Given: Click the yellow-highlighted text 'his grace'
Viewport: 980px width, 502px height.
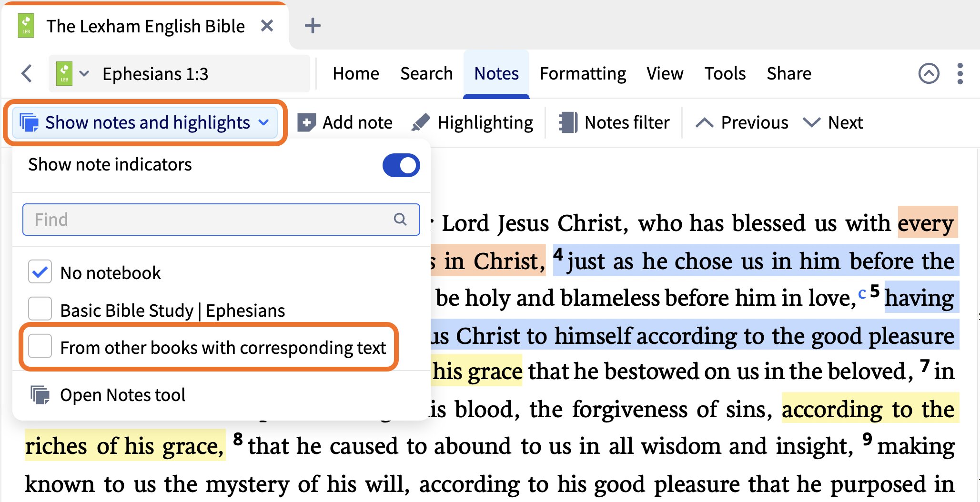Looking at the screenshot, I should (x=477, y=371).
